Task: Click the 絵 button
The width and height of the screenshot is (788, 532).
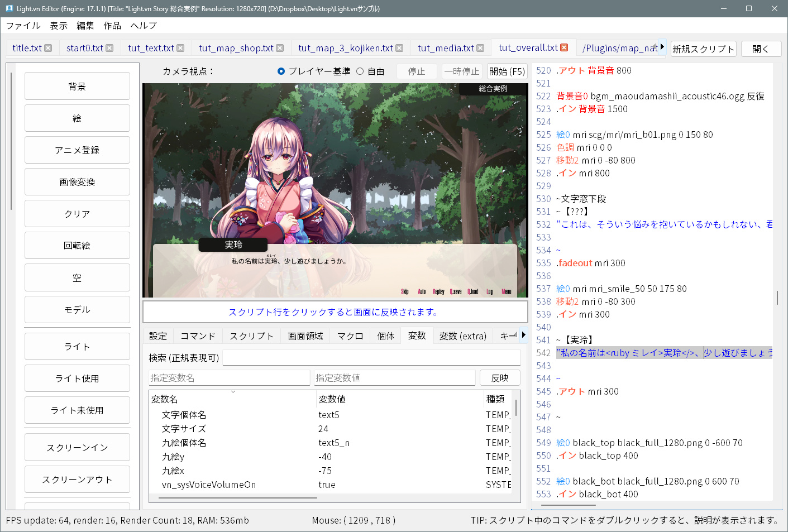Action: (77, 118)
